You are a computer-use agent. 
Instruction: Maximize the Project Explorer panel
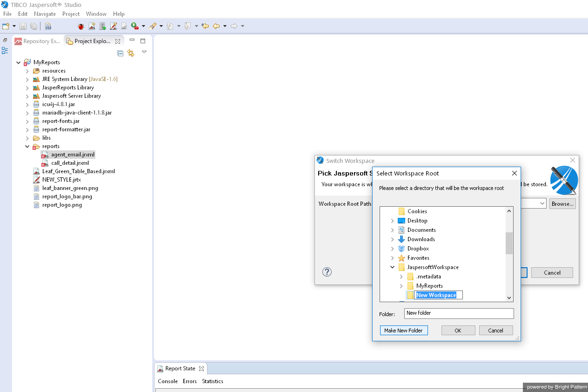(x=143, y=41)
